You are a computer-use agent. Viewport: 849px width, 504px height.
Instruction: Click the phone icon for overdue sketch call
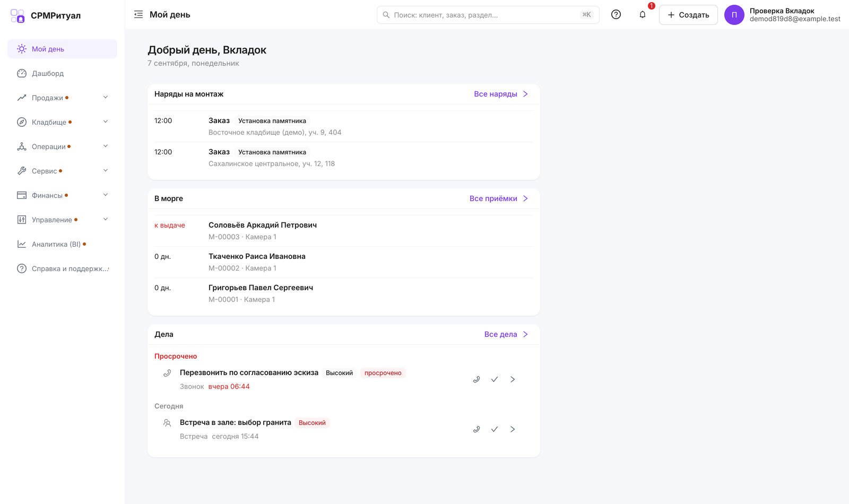tap(477, 379)
